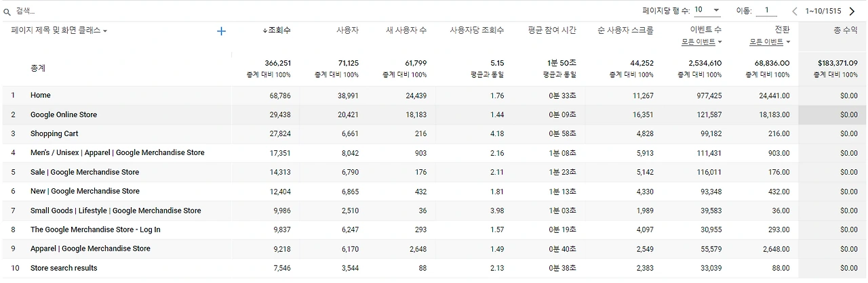The width and height of the screenshot is (868, 283).
Task: Click Home event count 977,425
Action: pos(708,96)
